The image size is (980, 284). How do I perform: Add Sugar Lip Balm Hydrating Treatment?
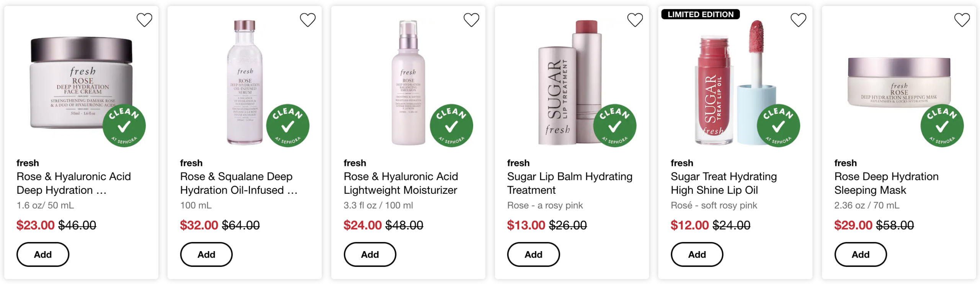(x=533, y=255)
